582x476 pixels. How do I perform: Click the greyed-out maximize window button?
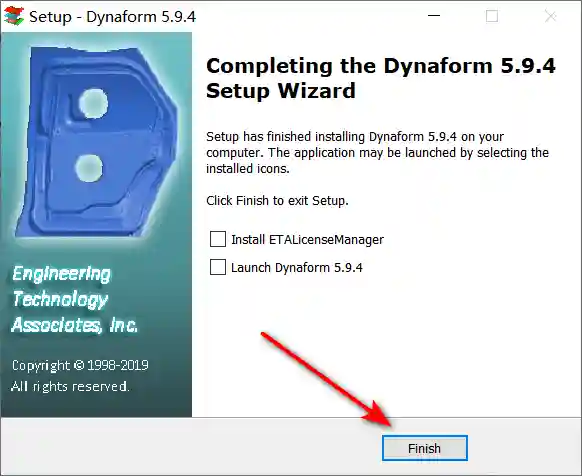pyautogui.click(x=492, y=16)
